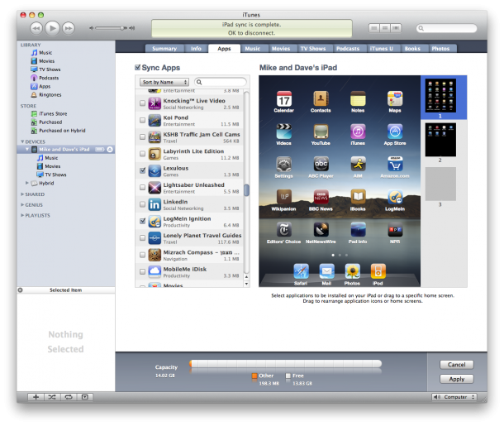The image size is (504, 426).
Task: Click the shuffle icon in bottom bar
Action: coord(52,397)
